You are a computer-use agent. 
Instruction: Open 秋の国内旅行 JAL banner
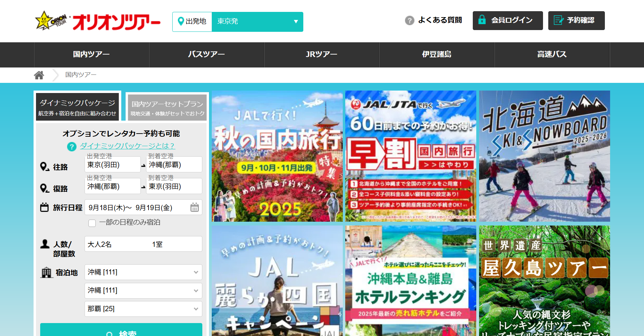[x=277, y=156]
